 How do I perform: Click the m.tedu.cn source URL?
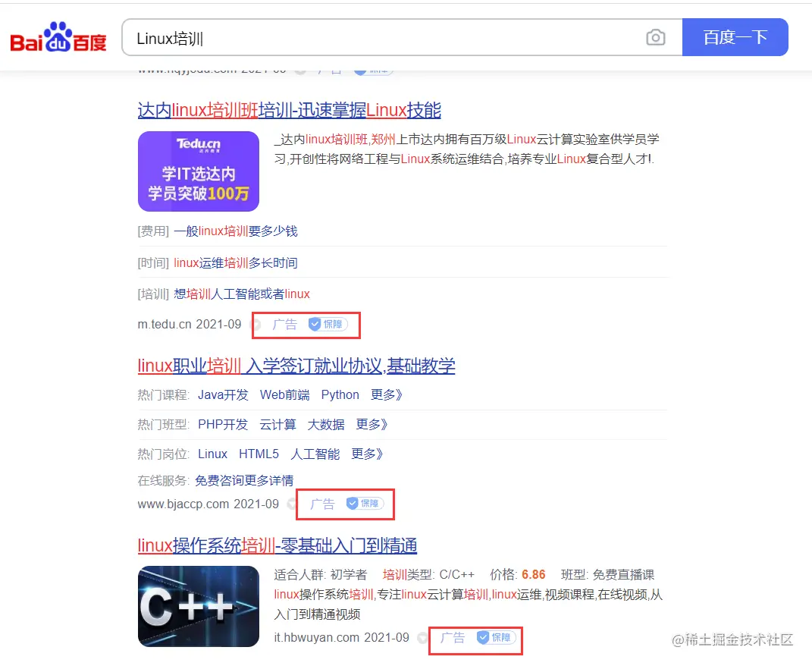coord(165,325)
